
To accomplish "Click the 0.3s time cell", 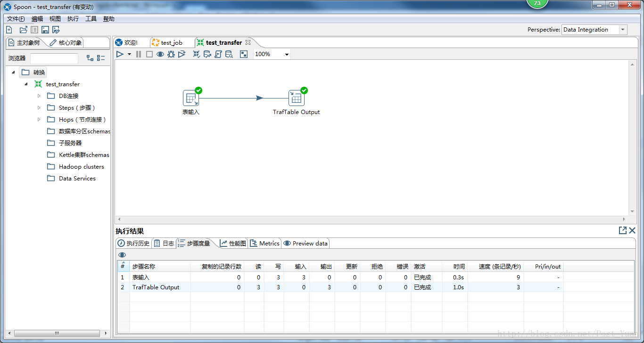I will coord(454,278).
